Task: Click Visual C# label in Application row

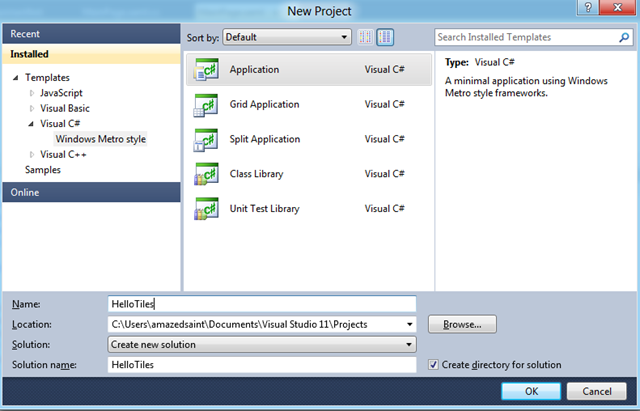Action: 384,69
